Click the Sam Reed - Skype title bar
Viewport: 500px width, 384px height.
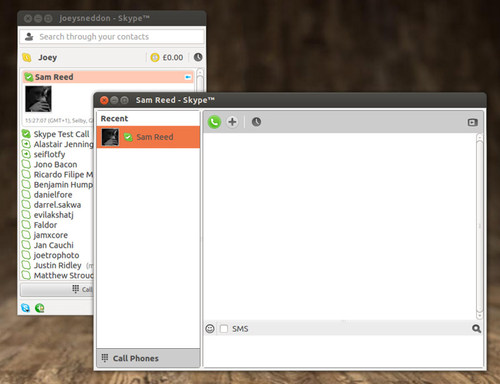tap(290, 100)
